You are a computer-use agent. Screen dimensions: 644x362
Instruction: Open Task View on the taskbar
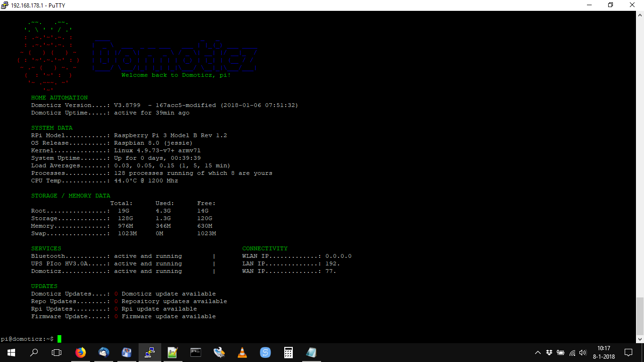[x=57, y=352]
